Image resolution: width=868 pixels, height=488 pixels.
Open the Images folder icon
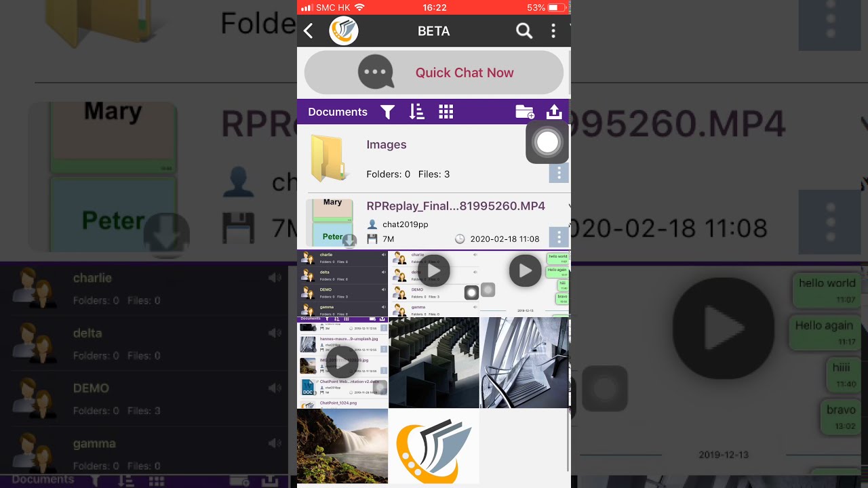[330, 158]
